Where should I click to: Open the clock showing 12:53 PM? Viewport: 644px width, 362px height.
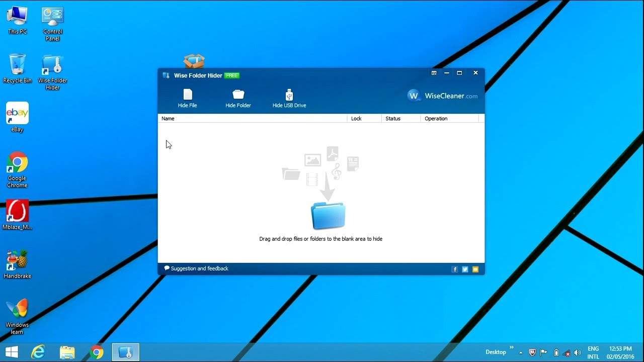620,352
